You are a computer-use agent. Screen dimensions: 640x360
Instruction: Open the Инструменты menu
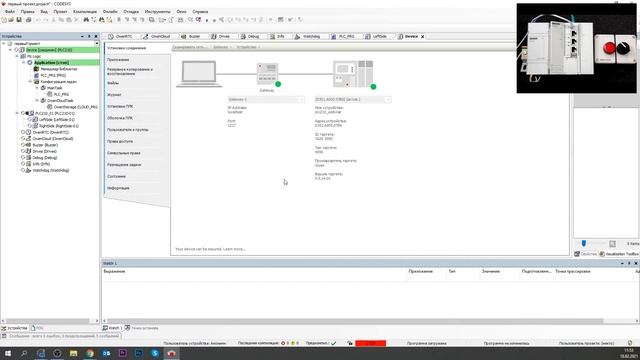(158, 12)
